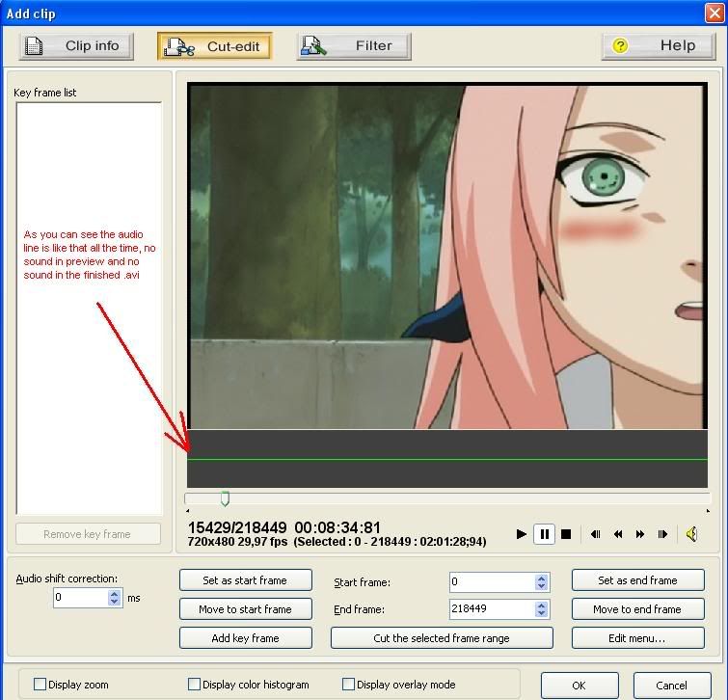Viewport: 728px width, 700px height.
Task: Toggle the speaker volume icon
Action: click(x=691, y=534)
